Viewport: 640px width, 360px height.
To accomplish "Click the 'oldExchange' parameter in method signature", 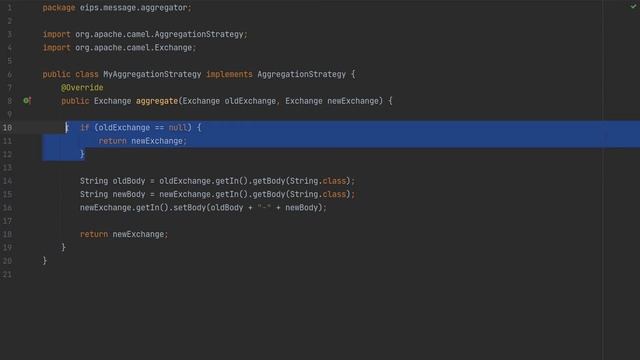I will [250, 101].
